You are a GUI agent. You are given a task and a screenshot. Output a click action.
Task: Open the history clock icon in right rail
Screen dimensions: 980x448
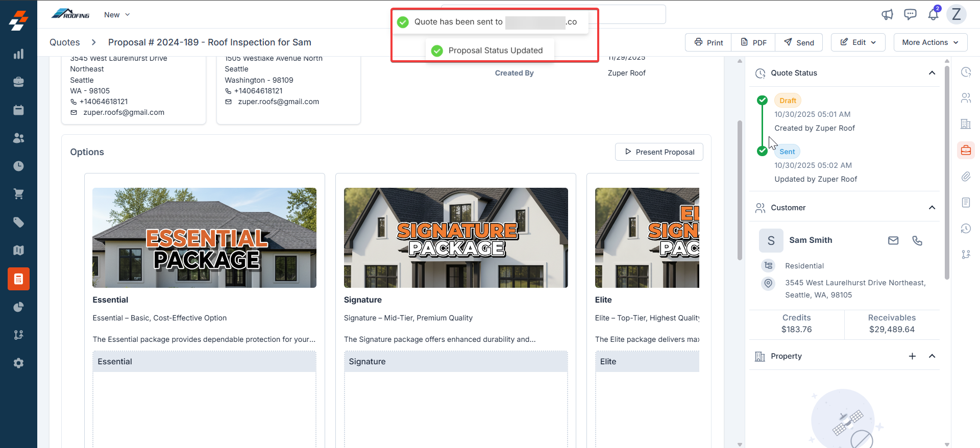coord(966,229)
